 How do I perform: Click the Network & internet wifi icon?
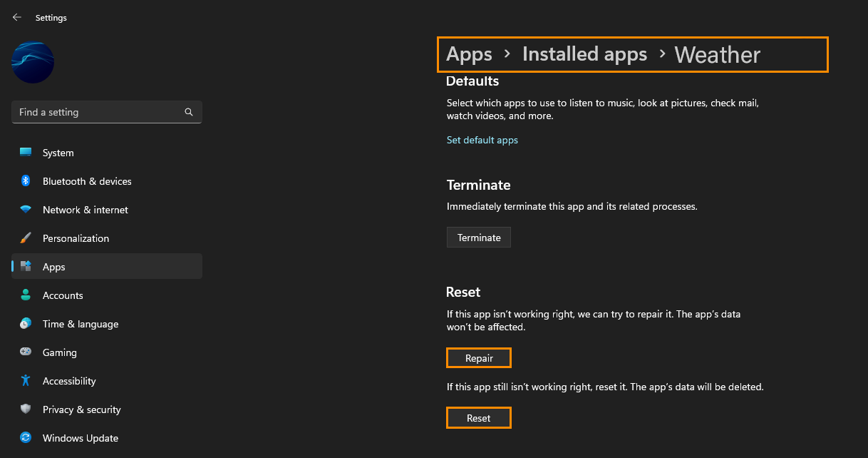(26, 210)
